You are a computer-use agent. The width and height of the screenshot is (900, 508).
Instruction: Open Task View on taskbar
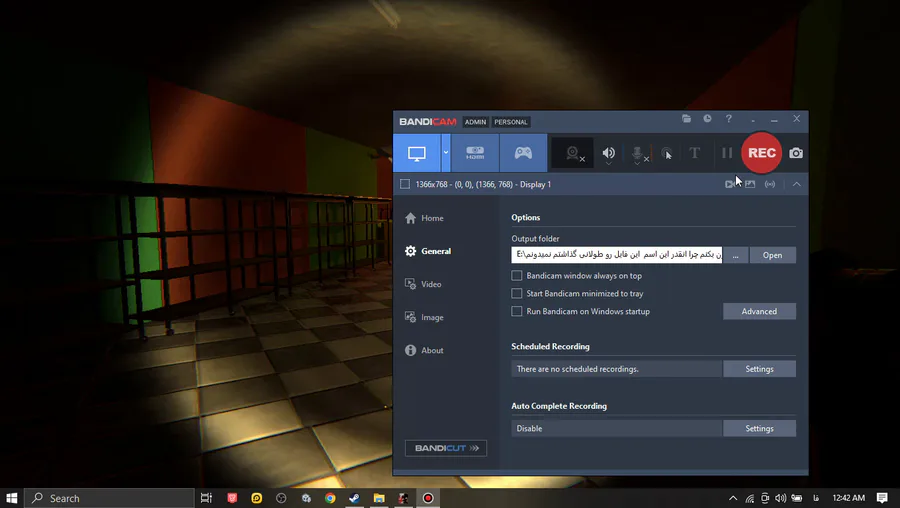coord(206,498)
